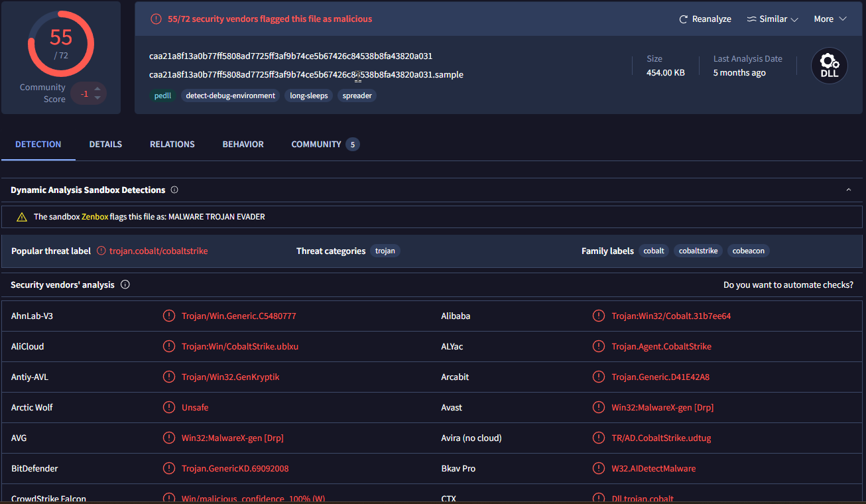Click Trojan.Agent.CobaltStrike detection text

coord(662,346)
